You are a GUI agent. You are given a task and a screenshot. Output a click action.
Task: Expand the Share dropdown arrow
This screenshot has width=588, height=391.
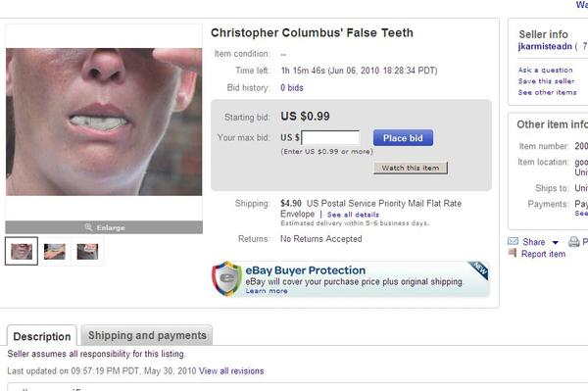[x=555, y=243]
